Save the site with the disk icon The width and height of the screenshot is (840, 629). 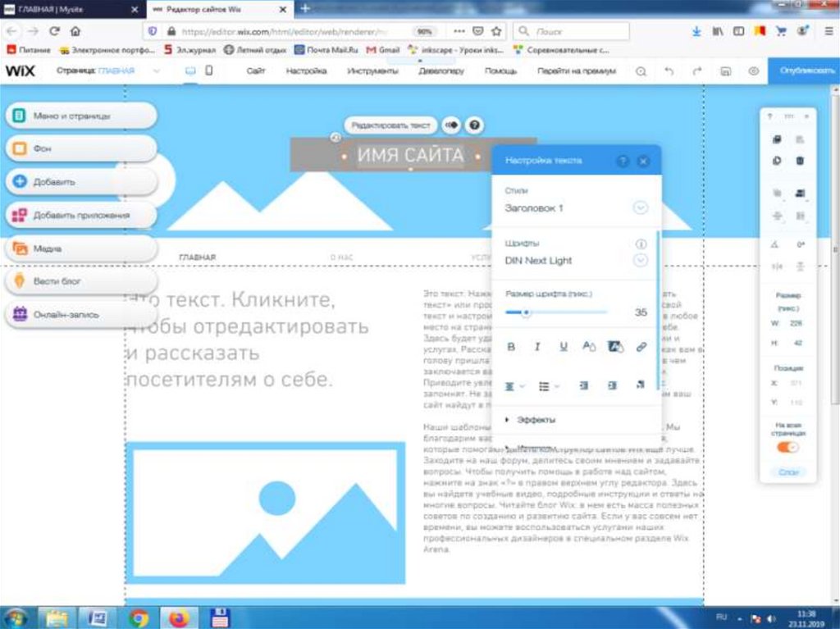pyautogui.click(x=725, y=71)
